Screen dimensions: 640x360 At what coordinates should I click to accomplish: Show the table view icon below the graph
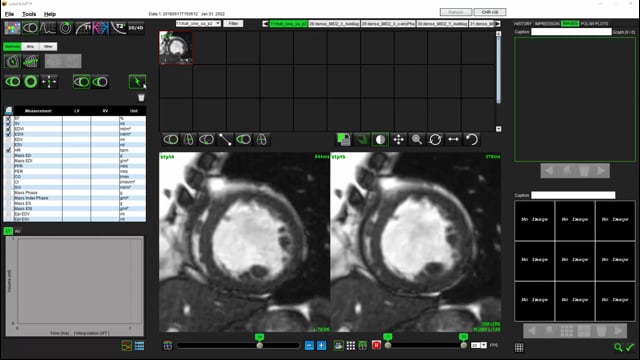pos(139,346)
